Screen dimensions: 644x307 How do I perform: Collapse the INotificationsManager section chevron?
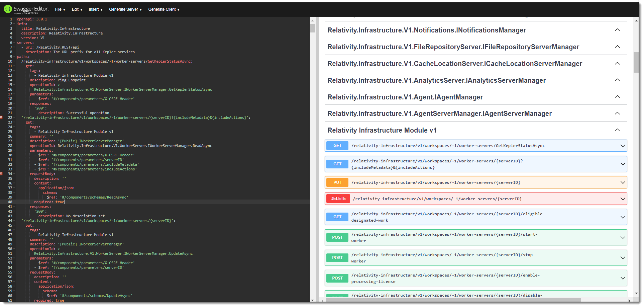point(617,30)
